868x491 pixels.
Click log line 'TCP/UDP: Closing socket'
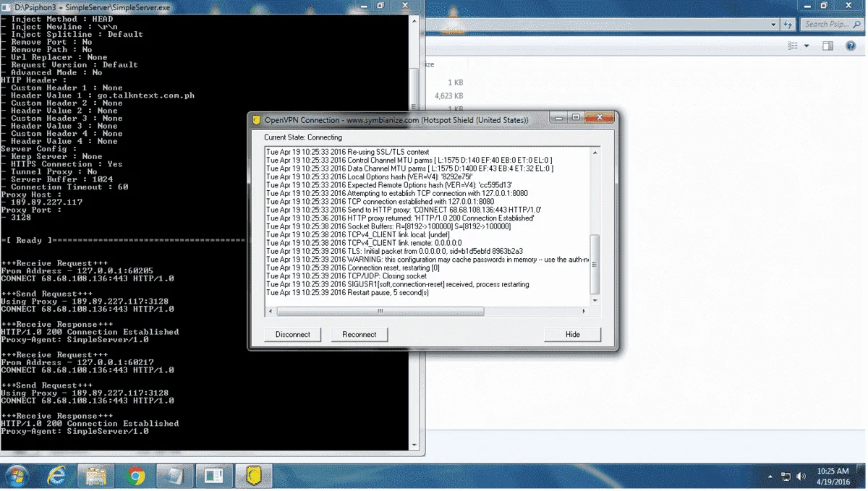346,276
